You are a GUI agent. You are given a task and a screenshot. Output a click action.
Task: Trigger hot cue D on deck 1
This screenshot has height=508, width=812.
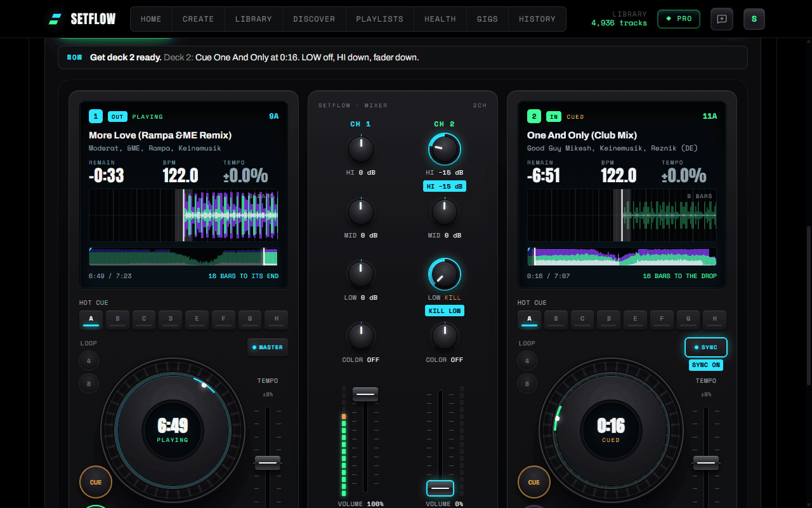click(171, 319)
